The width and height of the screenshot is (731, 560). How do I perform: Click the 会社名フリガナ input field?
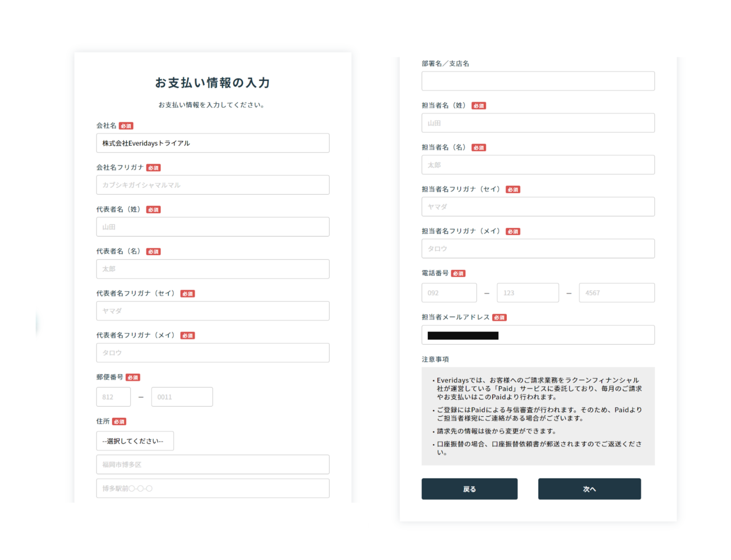[x=212, y=185]
